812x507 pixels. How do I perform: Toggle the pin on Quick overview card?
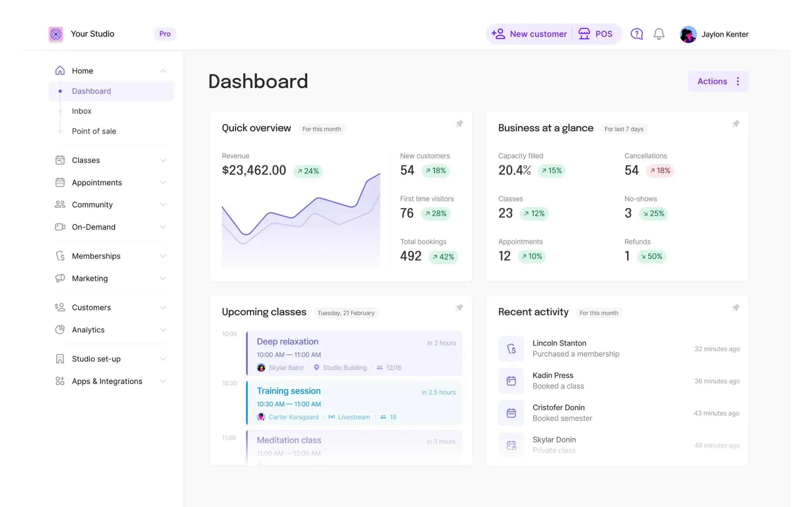pos(459,124)
